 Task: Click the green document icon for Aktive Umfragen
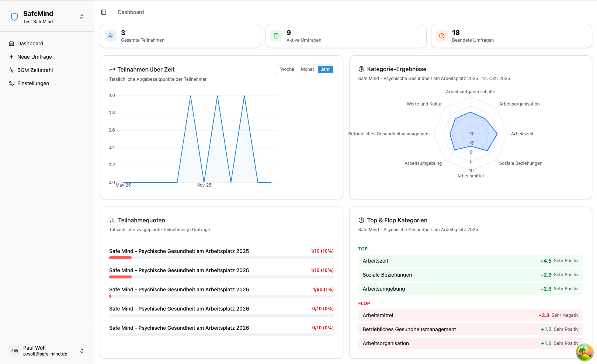coord(276,36)
